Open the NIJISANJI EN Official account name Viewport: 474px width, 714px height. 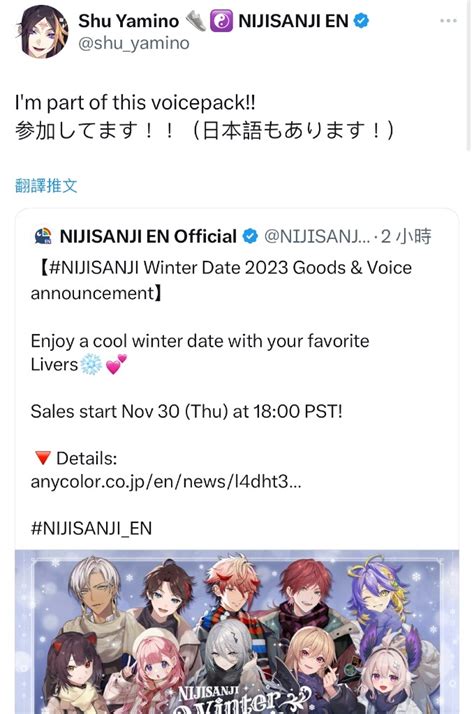(148, 236)
